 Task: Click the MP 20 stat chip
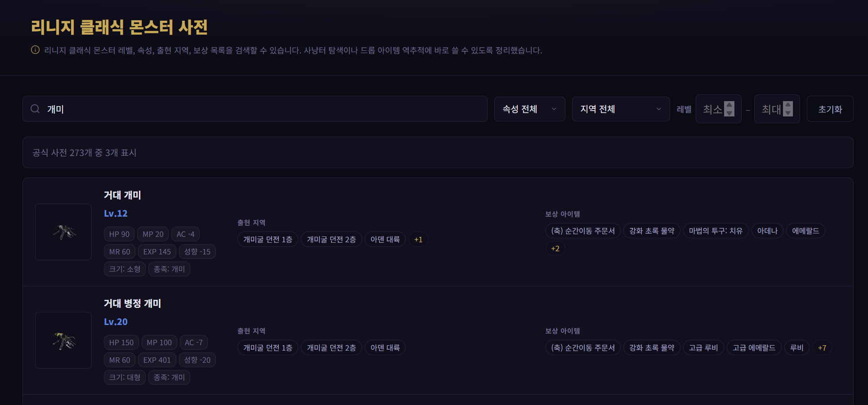pos(153,234)
